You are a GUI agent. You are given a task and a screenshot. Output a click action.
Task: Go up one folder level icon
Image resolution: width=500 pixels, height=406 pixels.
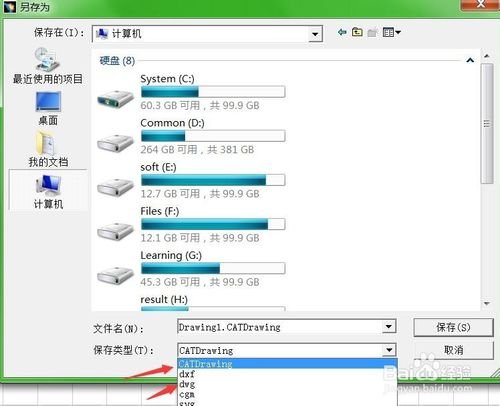click(357, 32)
